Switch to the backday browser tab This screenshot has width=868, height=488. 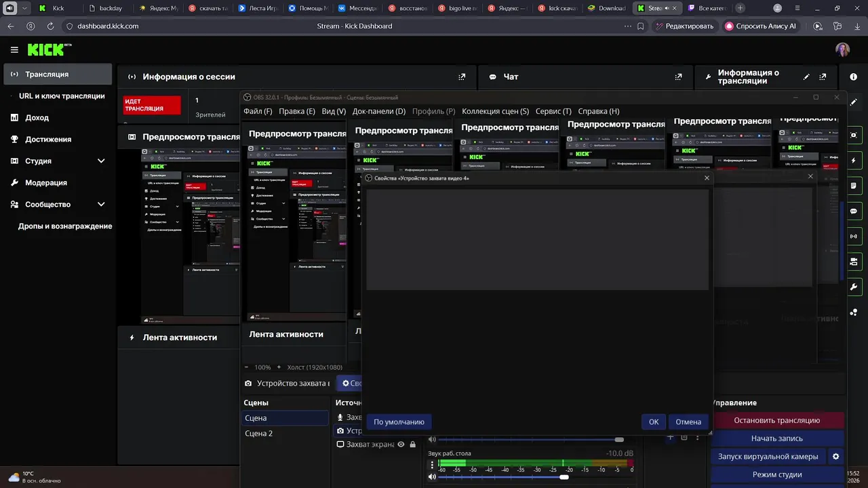[108, 8]
